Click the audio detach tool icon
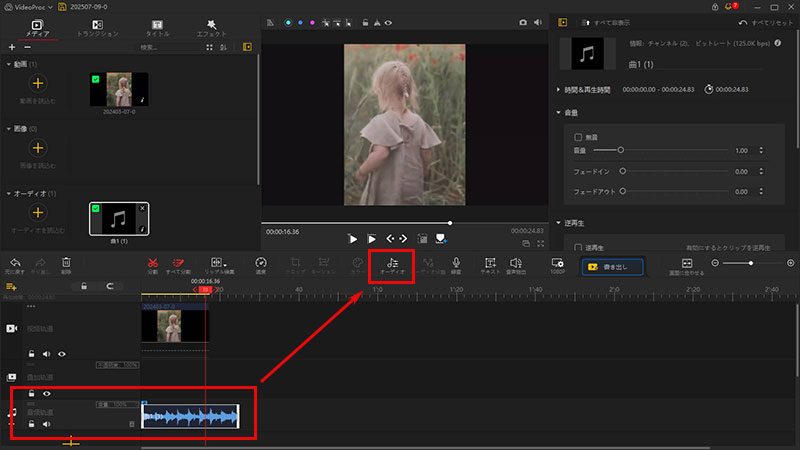Image resolution: width=800 pixels, height=450 pixels. click(x=428, y=265)
